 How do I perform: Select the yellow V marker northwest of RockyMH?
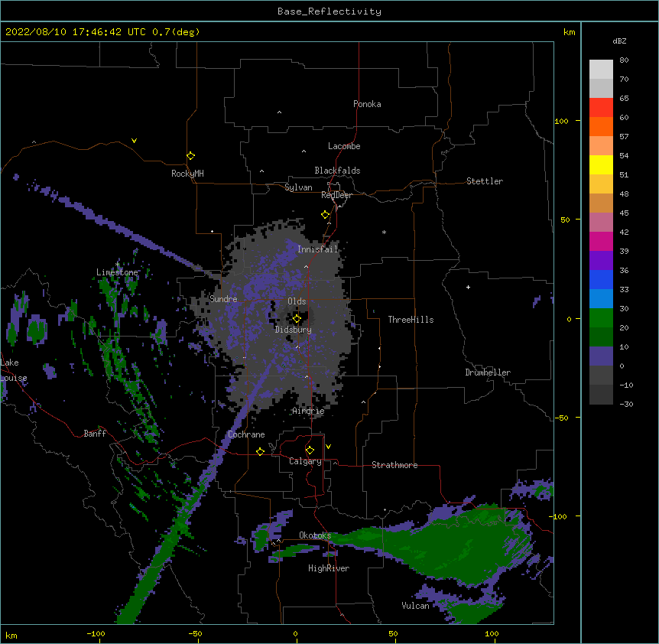[x=134, y=141]
